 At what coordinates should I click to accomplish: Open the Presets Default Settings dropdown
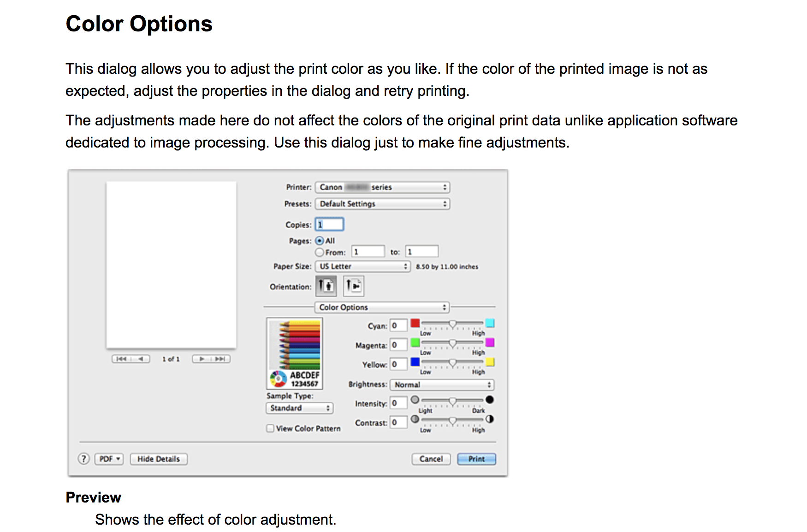[382, 204]
